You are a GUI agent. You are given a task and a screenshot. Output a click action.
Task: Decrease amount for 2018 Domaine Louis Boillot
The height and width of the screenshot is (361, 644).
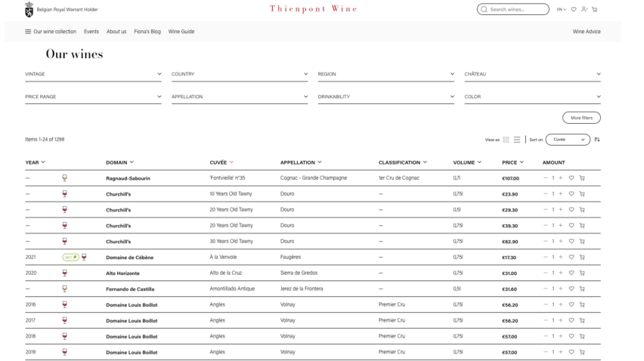point(546,336)
